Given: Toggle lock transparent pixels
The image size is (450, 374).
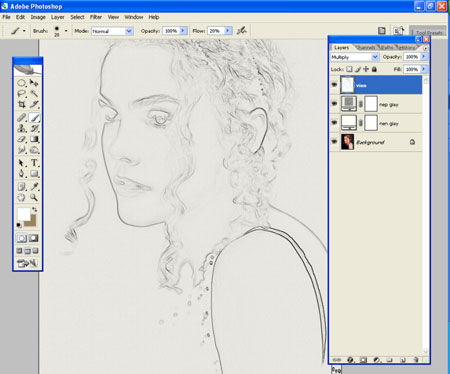Looking at the screenshot, I should click(349, 69).
